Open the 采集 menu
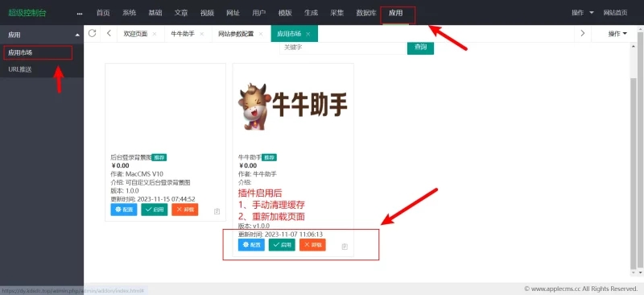Screen dimensions: 644x295 pos(336,13)
